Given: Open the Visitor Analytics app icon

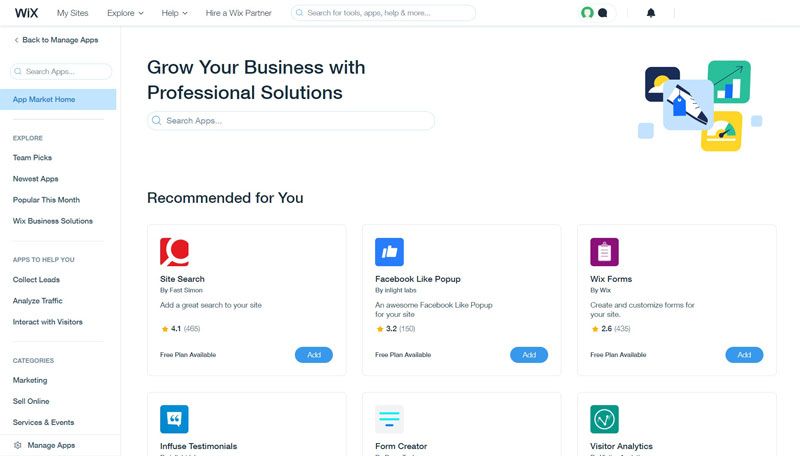Looking at the screenshot, I should [605, 419].
